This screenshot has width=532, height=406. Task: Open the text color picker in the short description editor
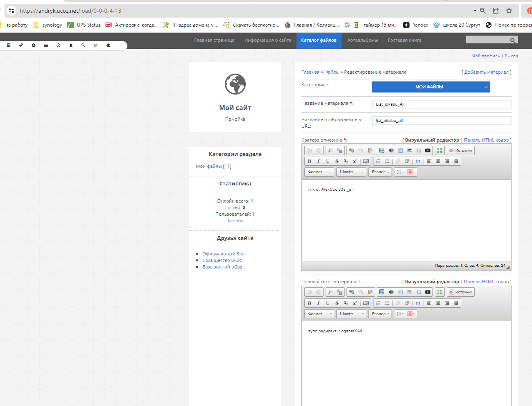(x=400, y=172)
